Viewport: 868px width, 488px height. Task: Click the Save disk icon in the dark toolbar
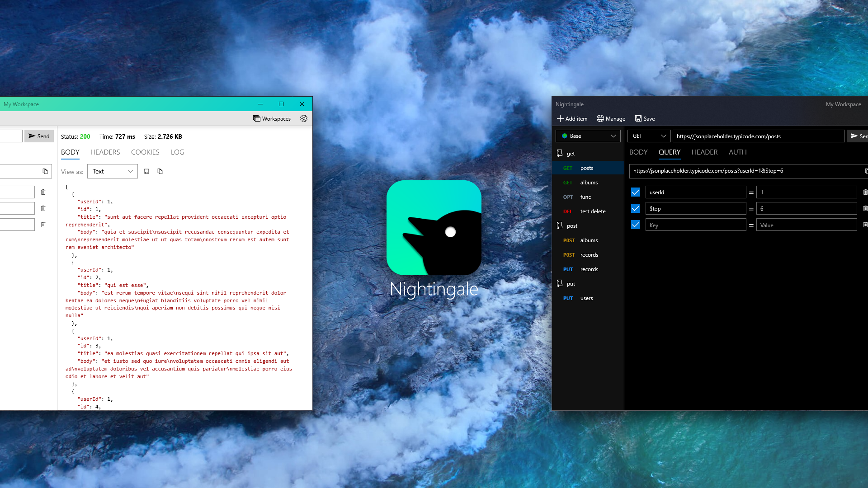pos(638,118)
